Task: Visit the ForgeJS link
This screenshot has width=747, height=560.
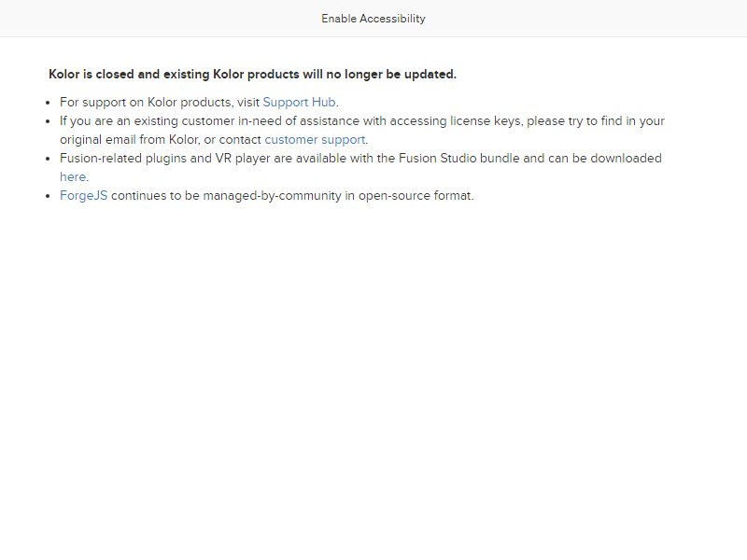Action: click(83, 196)
